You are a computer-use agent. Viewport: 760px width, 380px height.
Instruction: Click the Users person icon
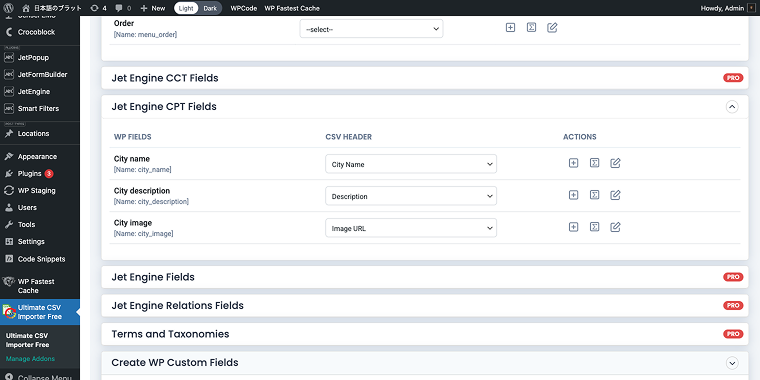coord(9,207)
